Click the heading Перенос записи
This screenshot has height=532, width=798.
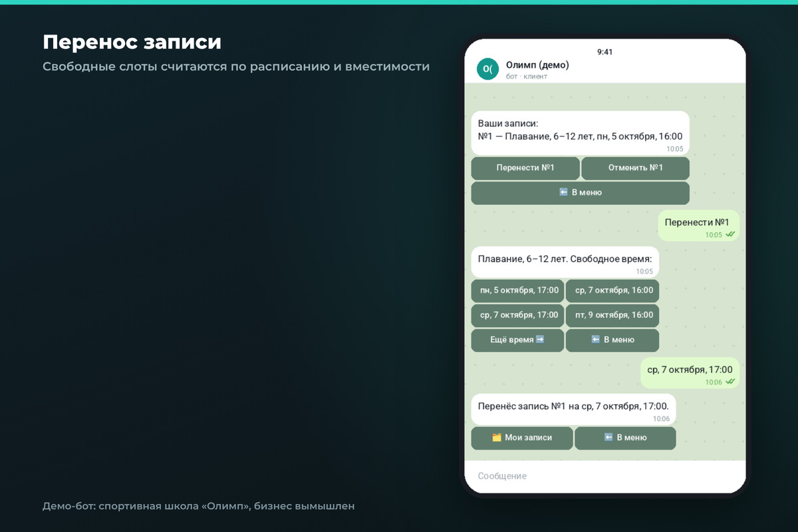click(x=132, y=42)
